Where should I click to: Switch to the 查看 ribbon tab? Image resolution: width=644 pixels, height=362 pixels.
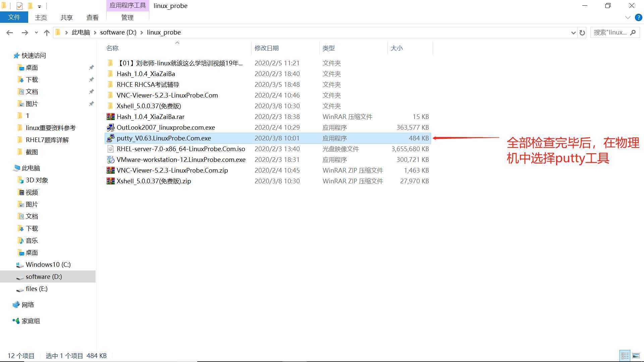(x=92, y=17)
